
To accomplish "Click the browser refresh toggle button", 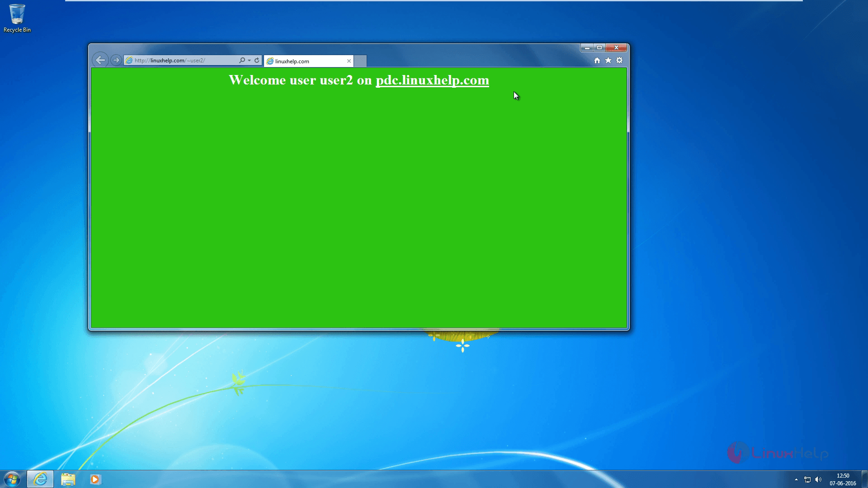I will click(x=257, y=60).
